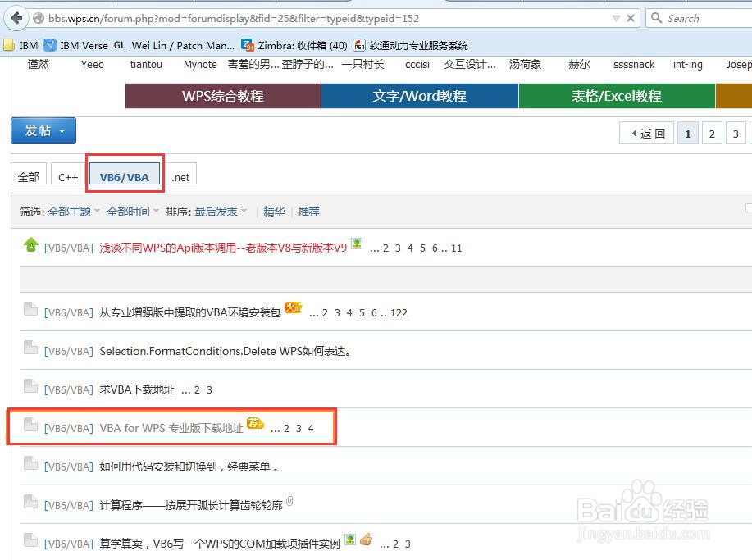Jump to page 3 of 求VBA下载地址

(209, 389)
